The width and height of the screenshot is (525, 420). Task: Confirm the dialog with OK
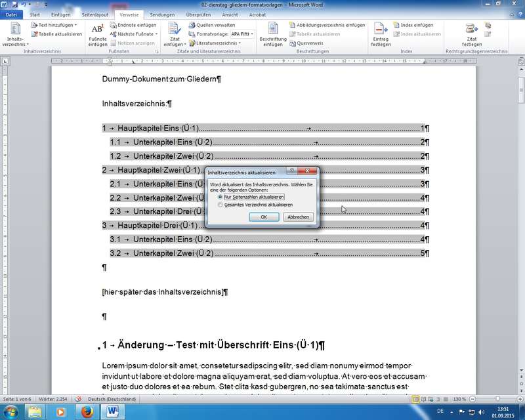[264, 217]
